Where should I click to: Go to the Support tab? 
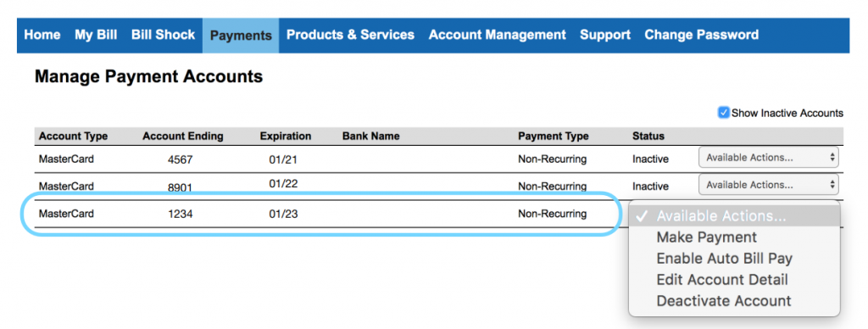(x=605, y=35)
